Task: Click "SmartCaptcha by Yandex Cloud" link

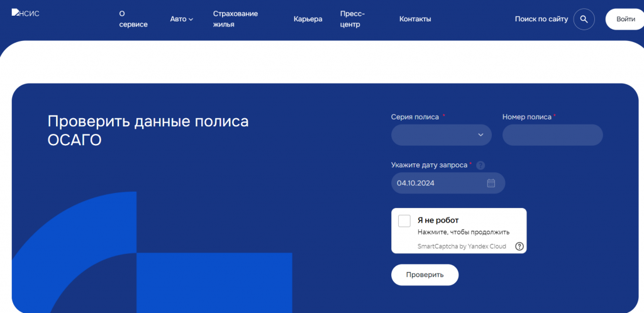Action: coord(462,246)
